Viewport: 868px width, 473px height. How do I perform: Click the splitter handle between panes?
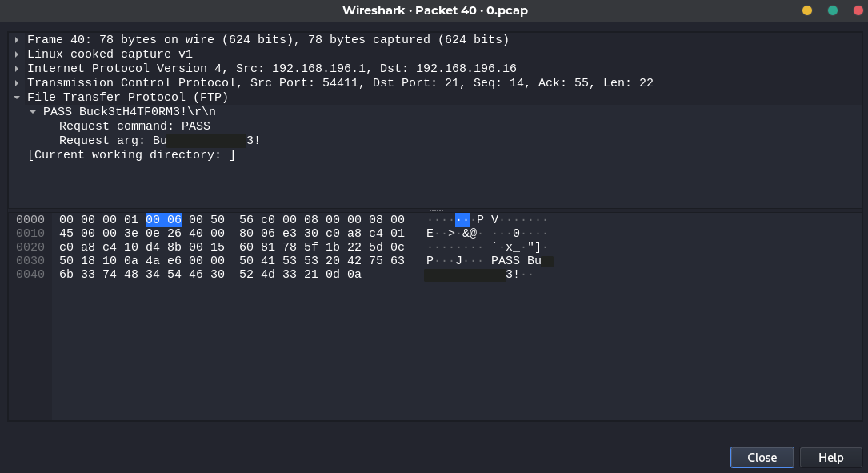pyautogui.click(x=436, y=210)
